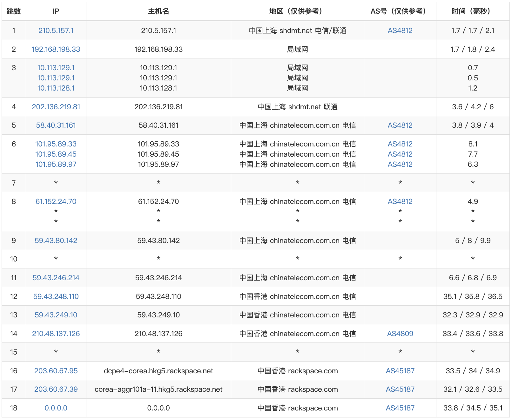Click IP 59.43.80.142 on hop 9
The width and height of the screenshot is (512, 420).
[x=56, y=240]
